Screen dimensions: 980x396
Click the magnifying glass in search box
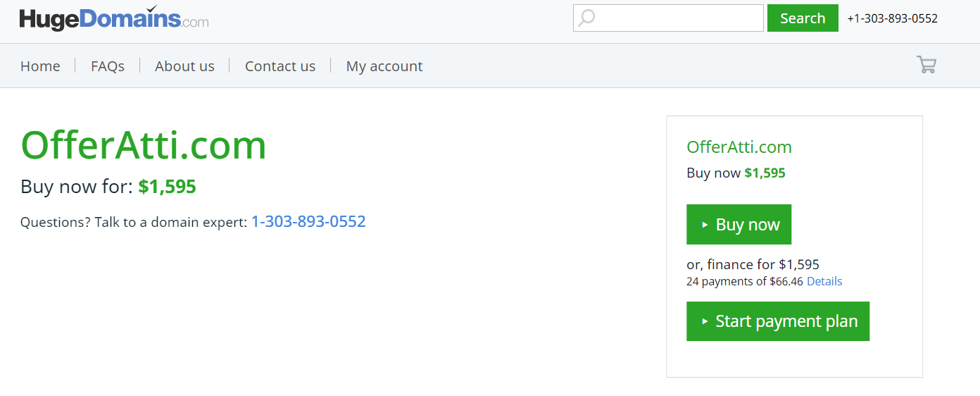click(x=586, y=18)
